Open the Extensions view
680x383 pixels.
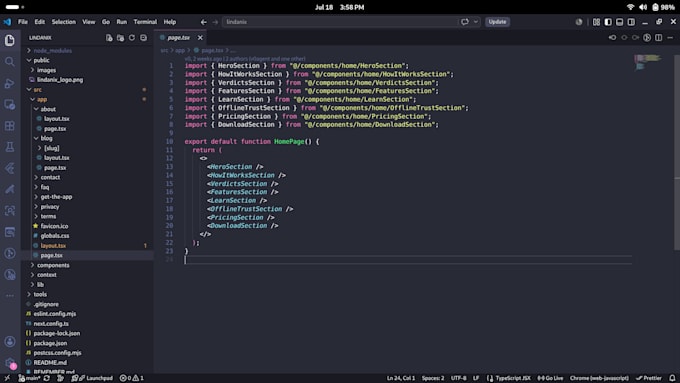pos(10,126)
